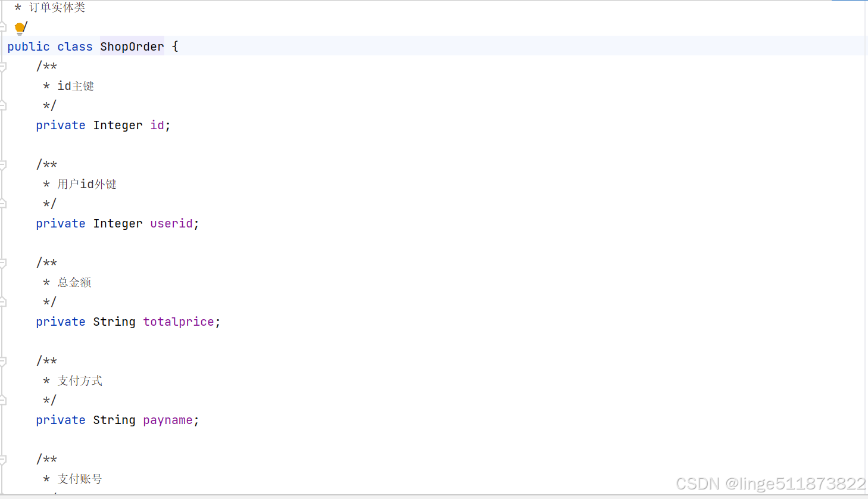
Task: Click the field name 'userid'
Action: tap(171, 223)
